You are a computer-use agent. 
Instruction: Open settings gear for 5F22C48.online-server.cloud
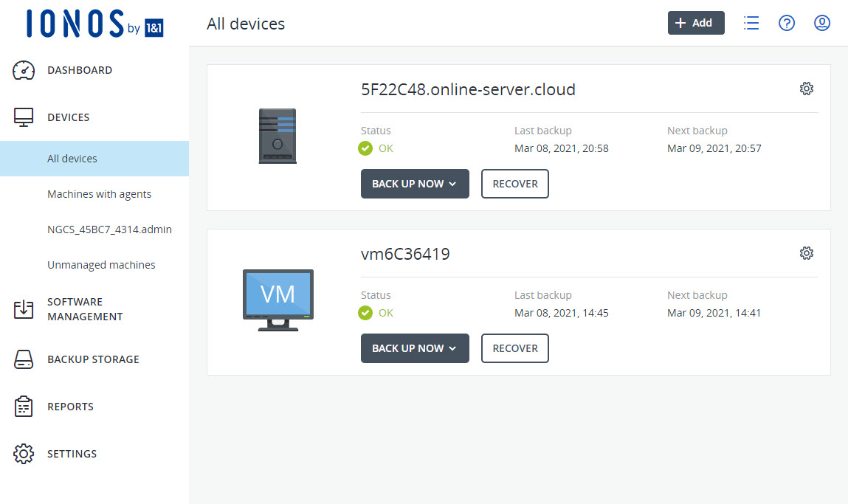(x=807, y=89)
